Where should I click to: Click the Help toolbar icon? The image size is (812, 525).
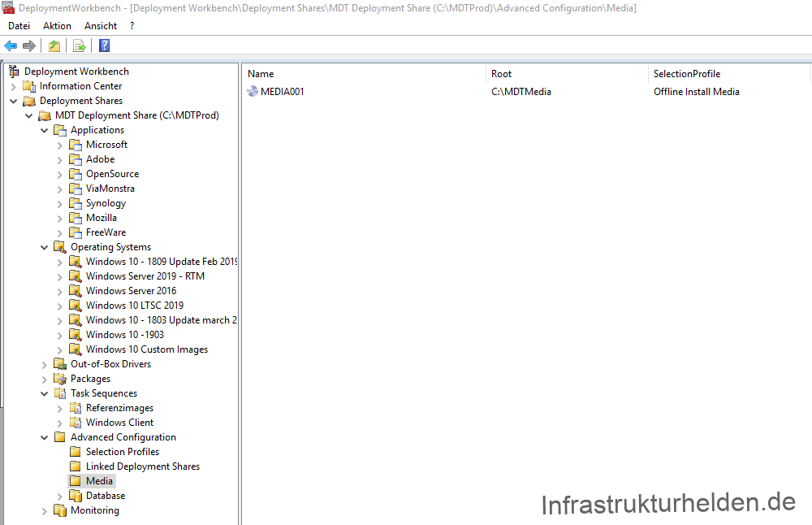click(x=104, y=46)
